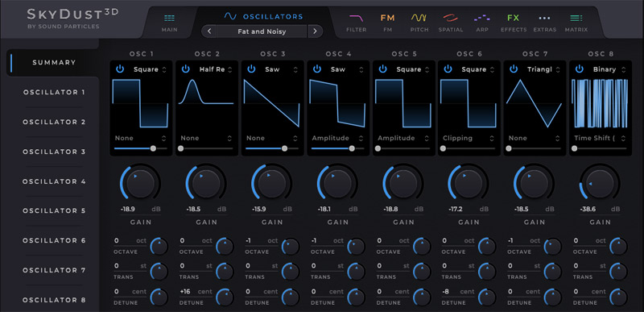
Task: Open the Matrix section icon
Action: click(x=576, y=18)
